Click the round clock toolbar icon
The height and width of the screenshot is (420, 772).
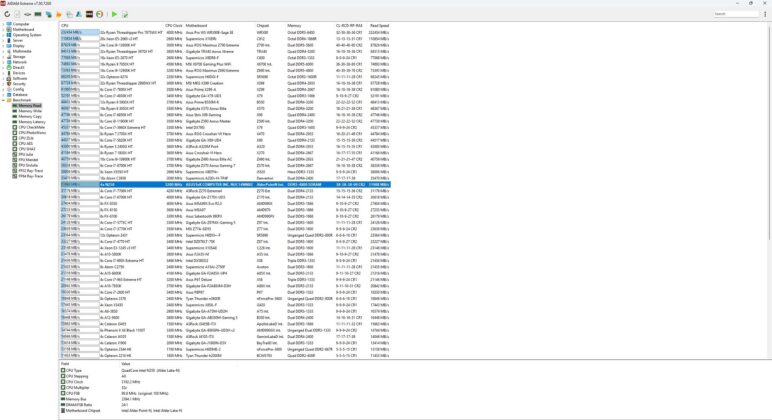pyautogui.click(x=99, y=14)
